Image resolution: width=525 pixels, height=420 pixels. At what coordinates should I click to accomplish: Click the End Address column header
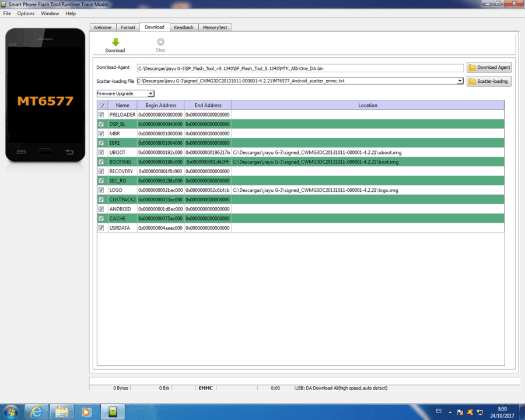tap(208, 105)
